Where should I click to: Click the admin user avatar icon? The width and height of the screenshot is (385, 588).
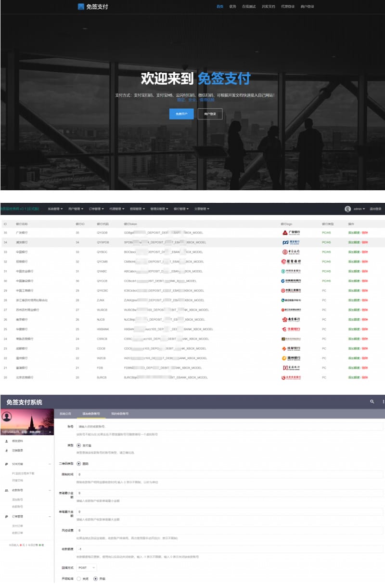point(347,209)
